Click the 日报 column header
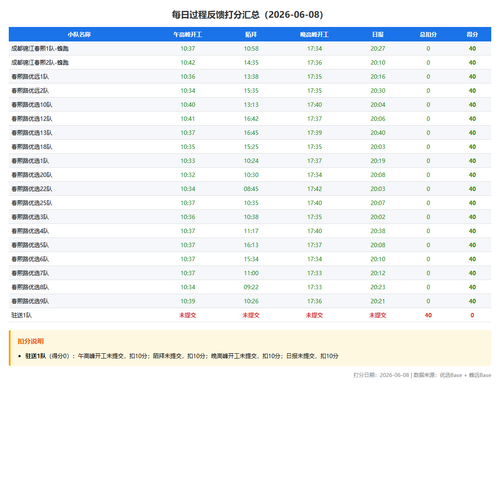500x482 pixels. click(378, 34)
